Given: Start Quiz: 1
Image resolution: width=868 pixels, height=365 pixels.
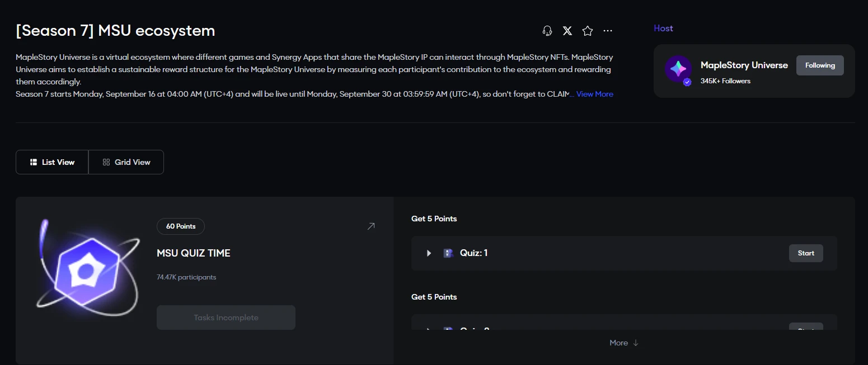Looking at the screenshot, I should [x=806, y=253].
